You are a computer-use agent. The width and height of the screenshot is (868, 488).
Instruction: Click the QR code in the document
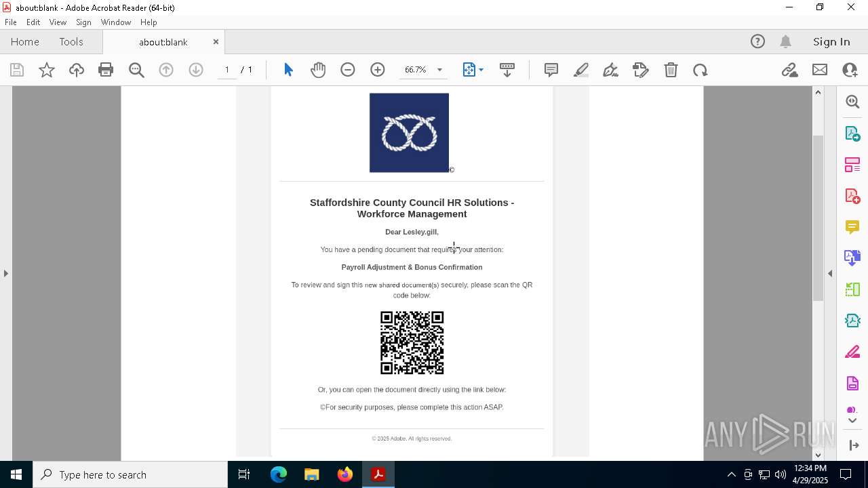412,343
